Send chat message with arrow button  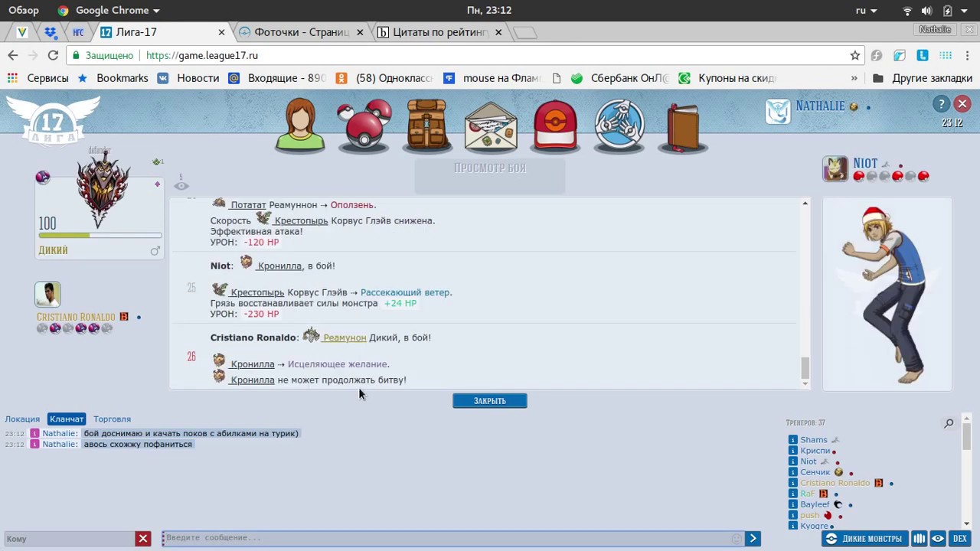click(x=753, y=539)
